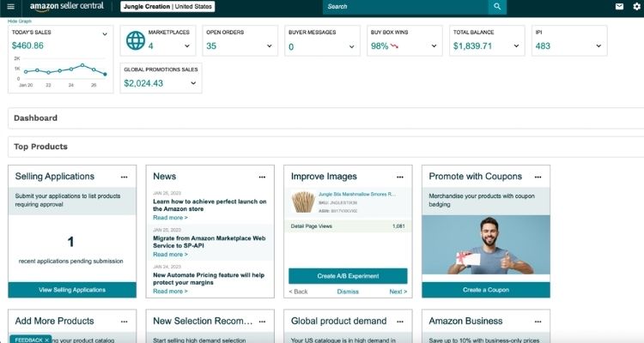Click the Buy Box Wins trend arrow
644x343 pixels.
tap(394, 46)
